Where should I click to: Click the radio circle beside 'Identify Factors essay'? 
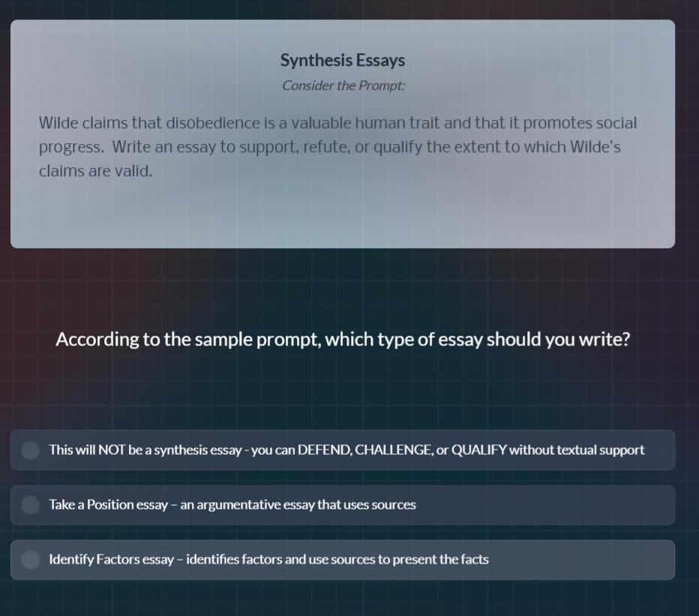pos(30,560)
